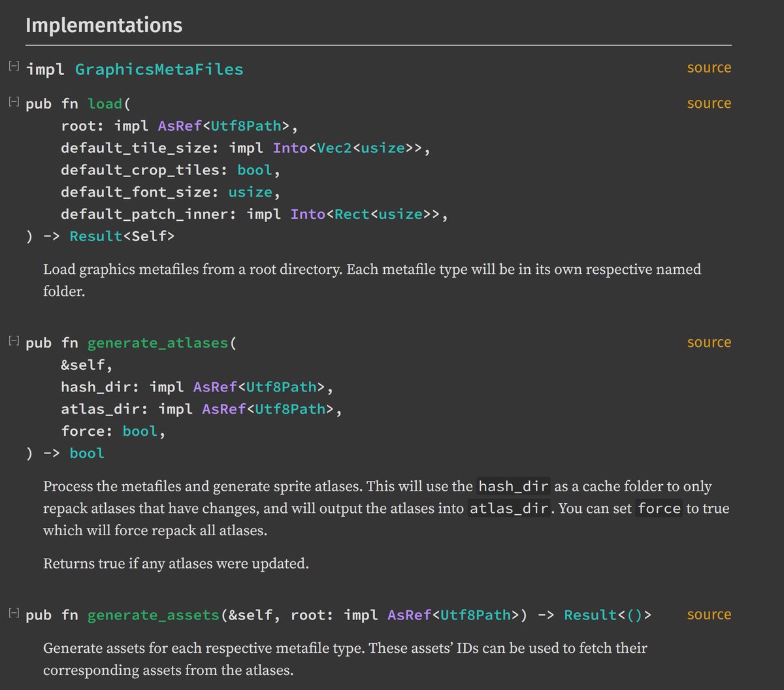
Task: Jump to the generate_atlases function anchor
Action: click(158, 343)
